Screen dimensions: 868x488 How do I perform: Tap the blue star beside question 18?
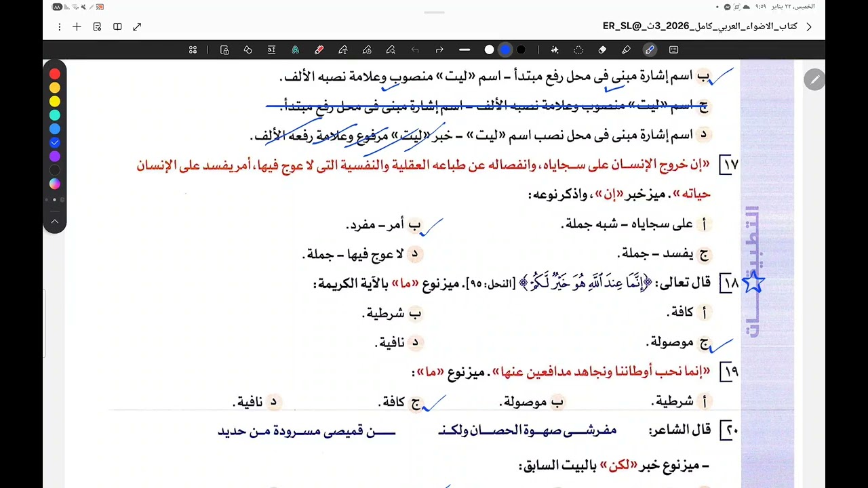pyautogui.click(x=753, y=282)
